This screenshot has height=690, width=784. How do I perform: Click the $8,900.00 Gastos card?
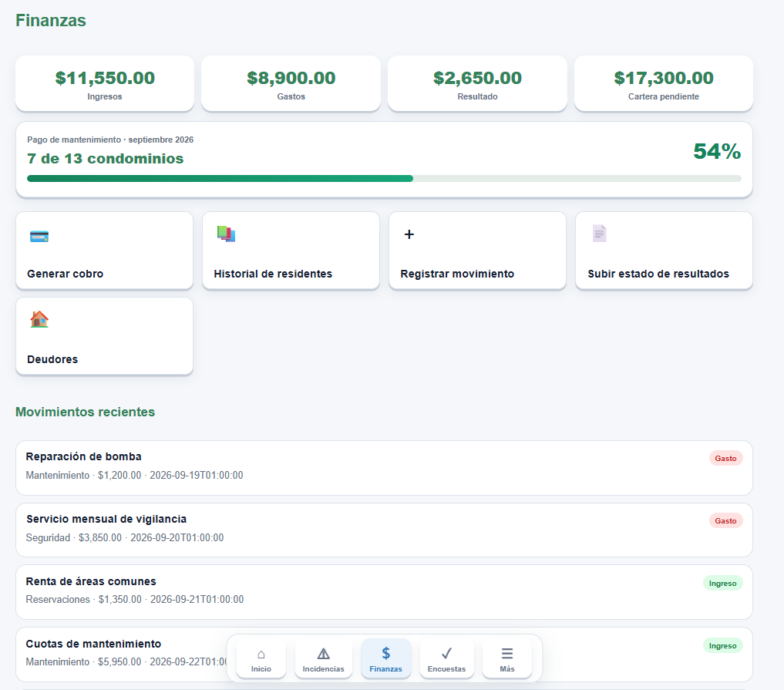291,83
